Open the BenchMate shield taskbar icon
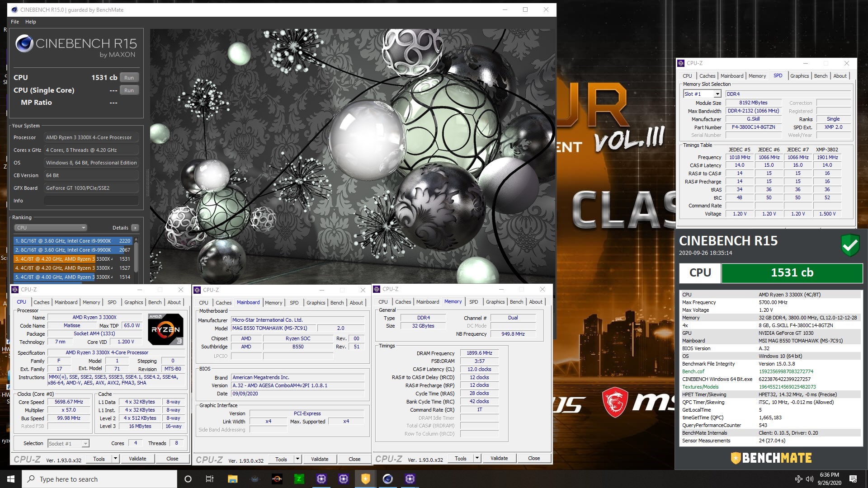Screen dimensions: 868x488 365,479
